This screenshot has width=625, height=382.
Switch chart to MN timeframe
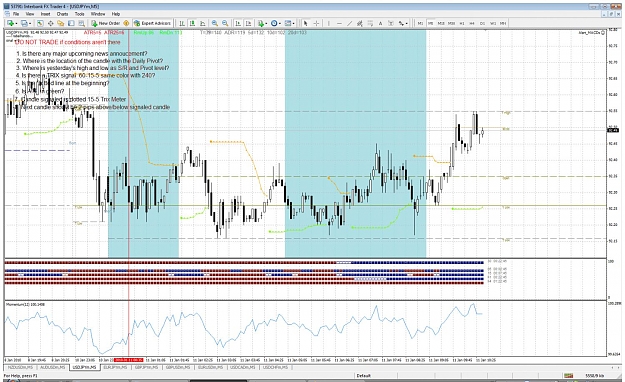[x=503, y=23]
